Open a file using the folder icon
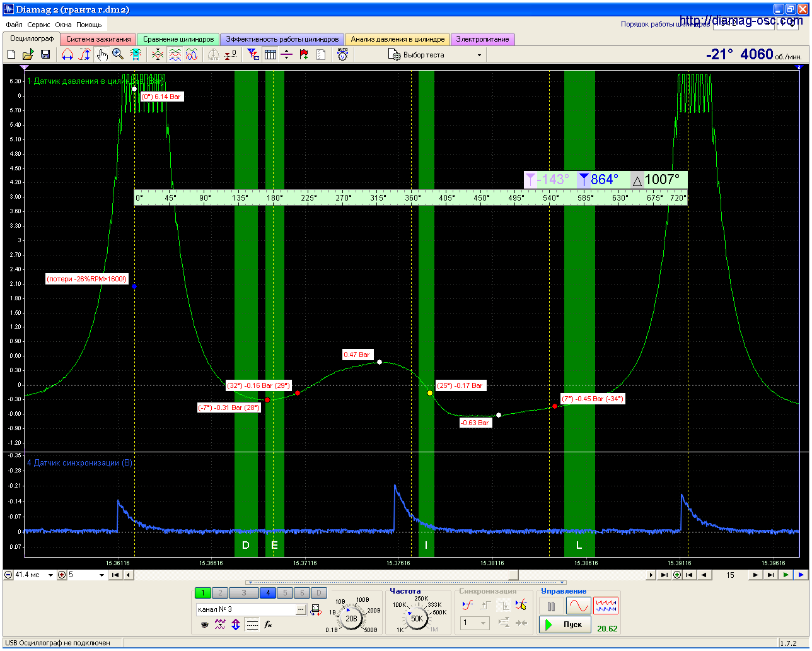Image resolution: width=812 pixels, height=651 pixels. tap(28, 55)
